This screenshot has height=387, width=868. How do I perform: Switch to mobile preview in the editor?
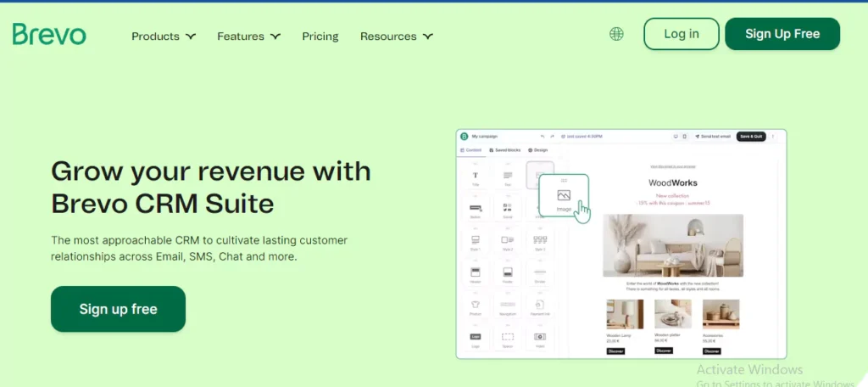point(684,136)
